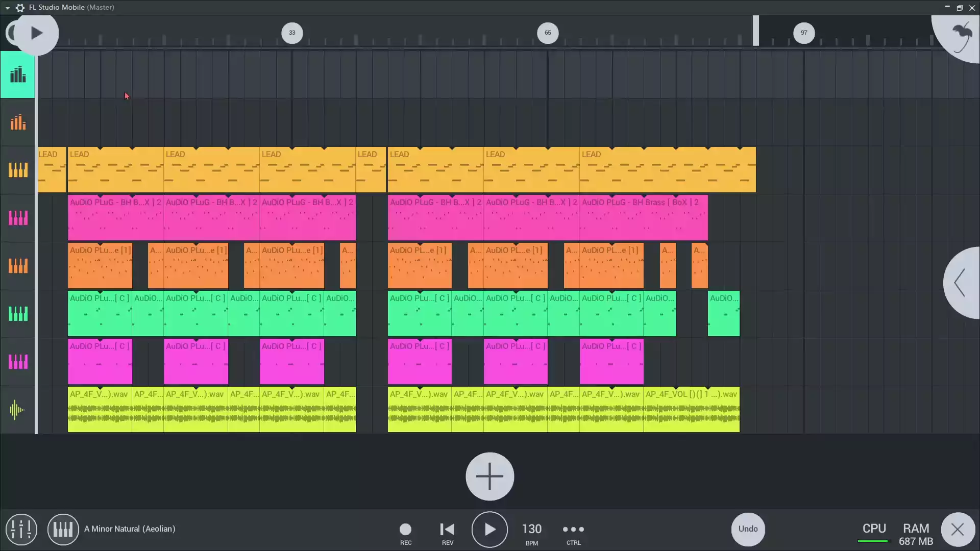Click timeline marker at position 33

coord(291,32)
